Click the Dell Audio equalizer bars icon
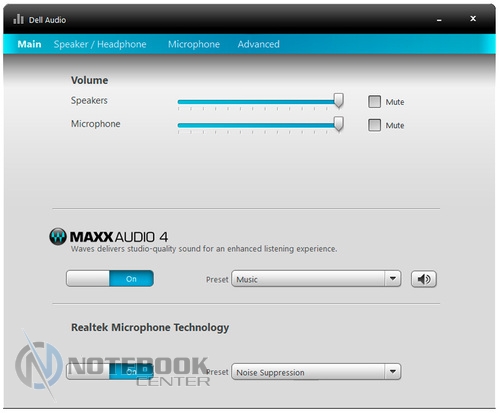500x413 pixels. tap(18, 19)
